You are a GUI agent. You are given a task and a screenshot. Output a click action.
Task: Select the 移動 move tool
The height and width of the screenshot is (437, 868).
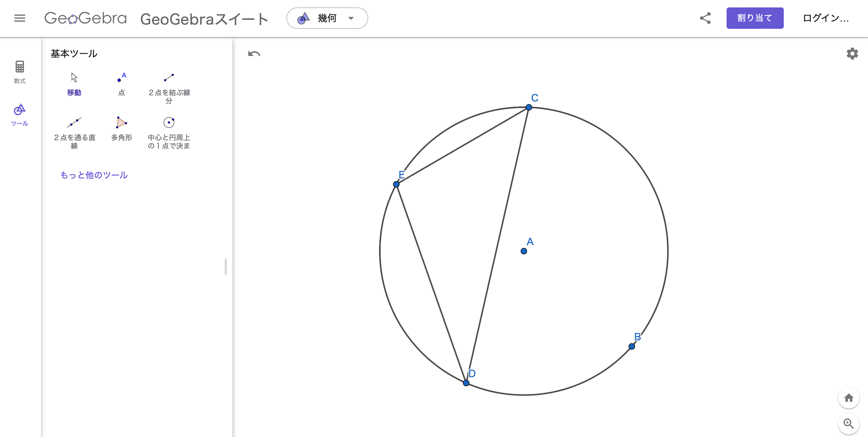coord(74,85)
